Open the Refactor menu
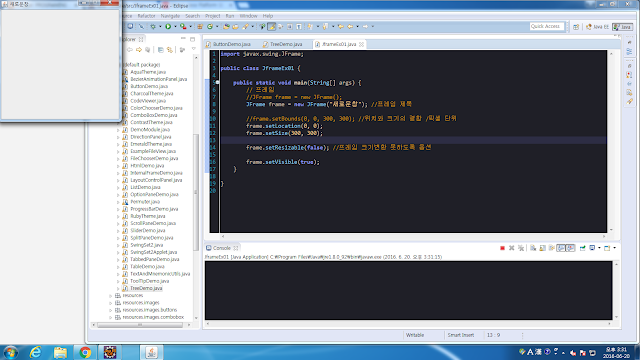640x360 pixels. click(147, 16)
